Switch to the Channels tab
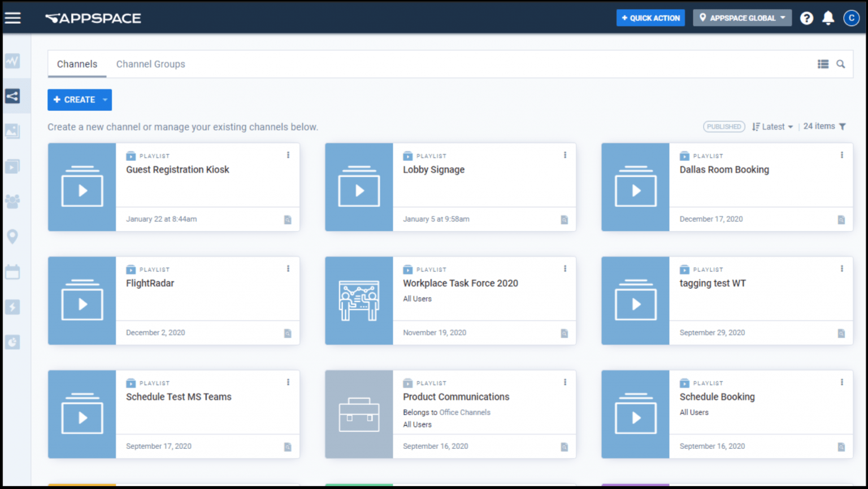This screenshot has width=868, height=489. pyautogui.click(x=77, y=64)
